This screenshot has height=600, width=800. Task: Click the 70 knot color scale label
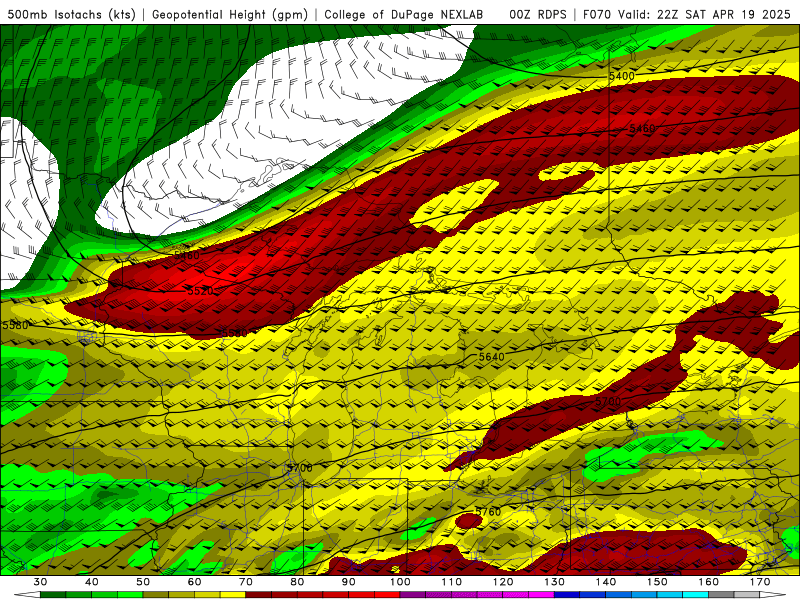coord(245,582)
